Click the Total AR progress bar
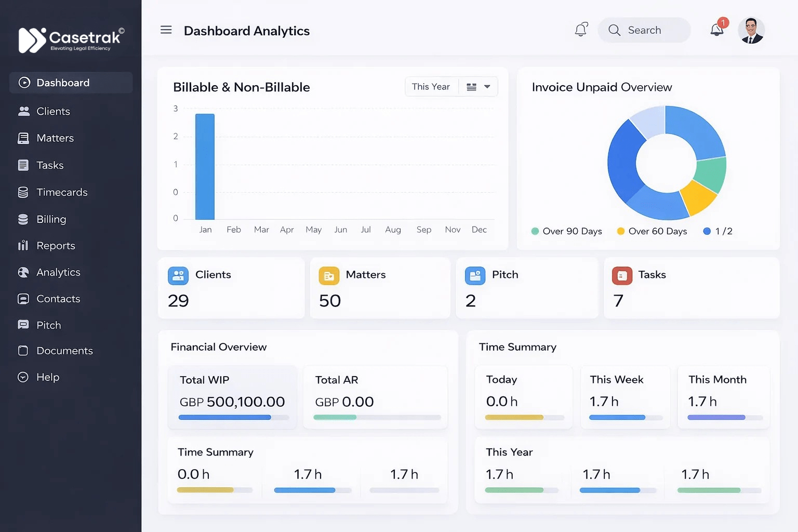The width and height of the screenshot is (798, 532). (377, 417)
